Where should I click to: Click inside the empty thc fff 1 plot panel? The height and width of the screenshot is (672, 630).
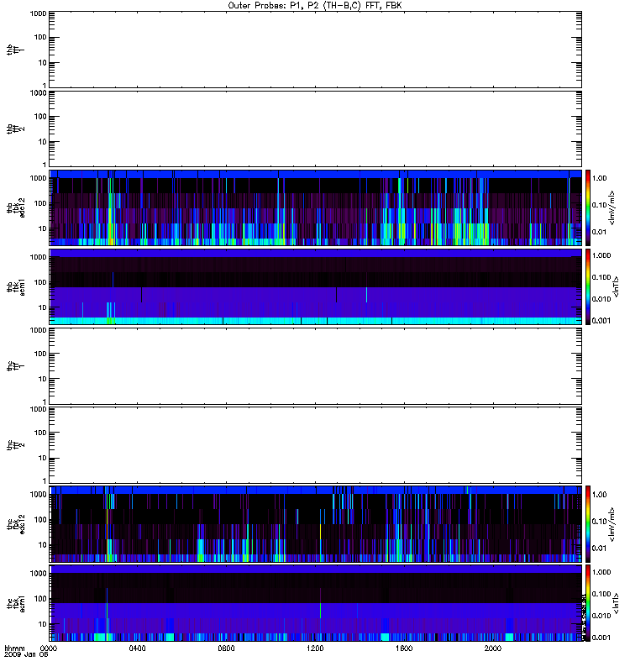pos(316,366)
